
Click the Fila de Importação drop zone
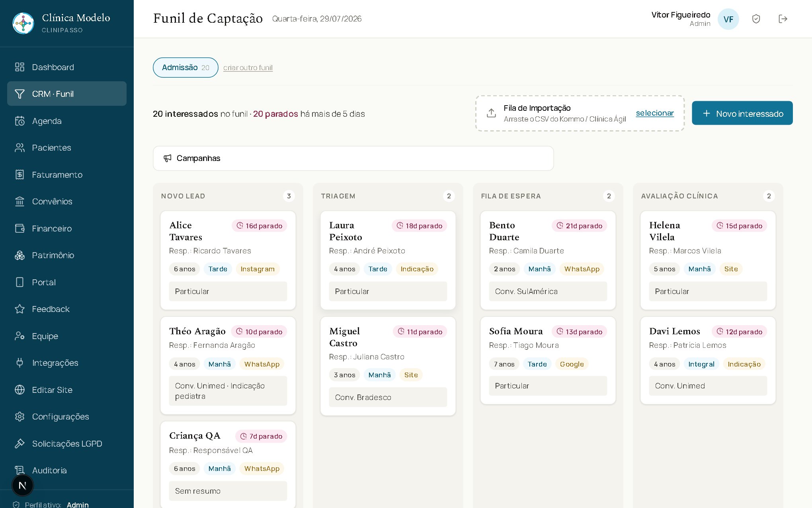580,113
